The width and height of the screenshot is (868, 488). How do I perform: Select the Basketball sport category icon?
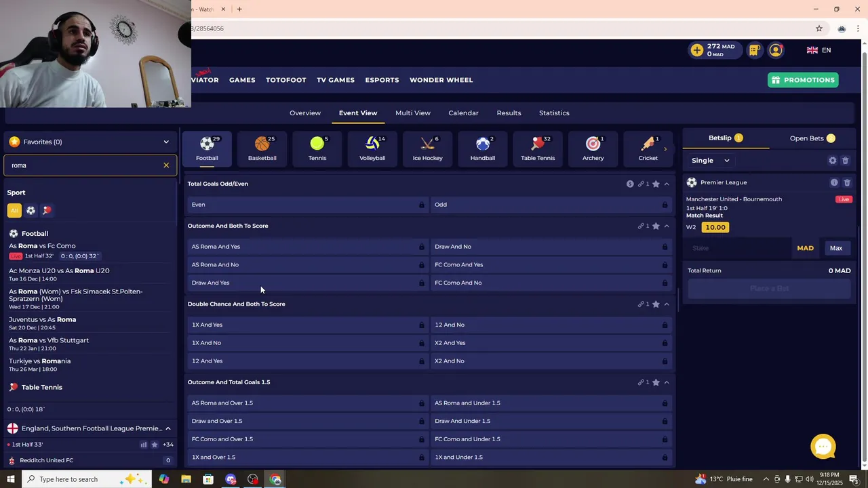tap(262, 148)
